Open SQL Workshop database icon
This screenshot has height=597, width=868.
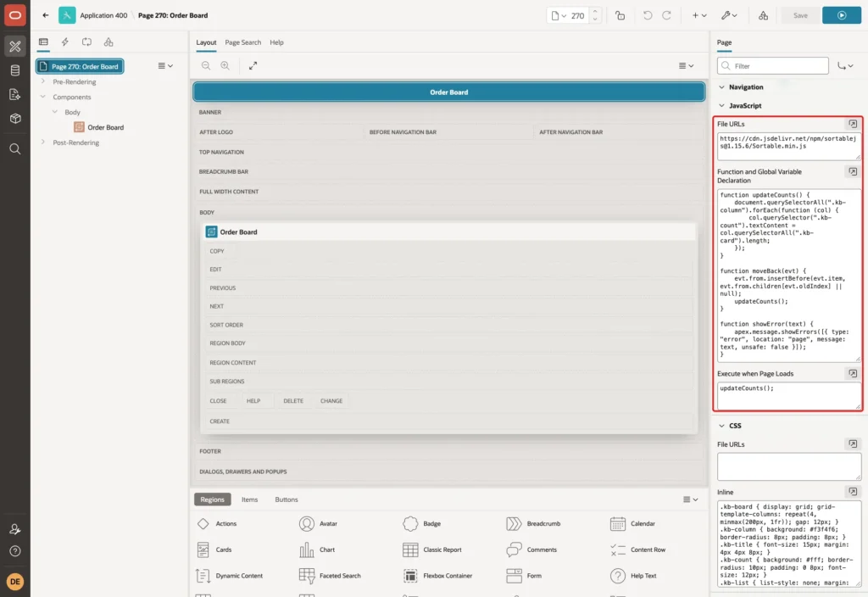click(x=15, y=70)
